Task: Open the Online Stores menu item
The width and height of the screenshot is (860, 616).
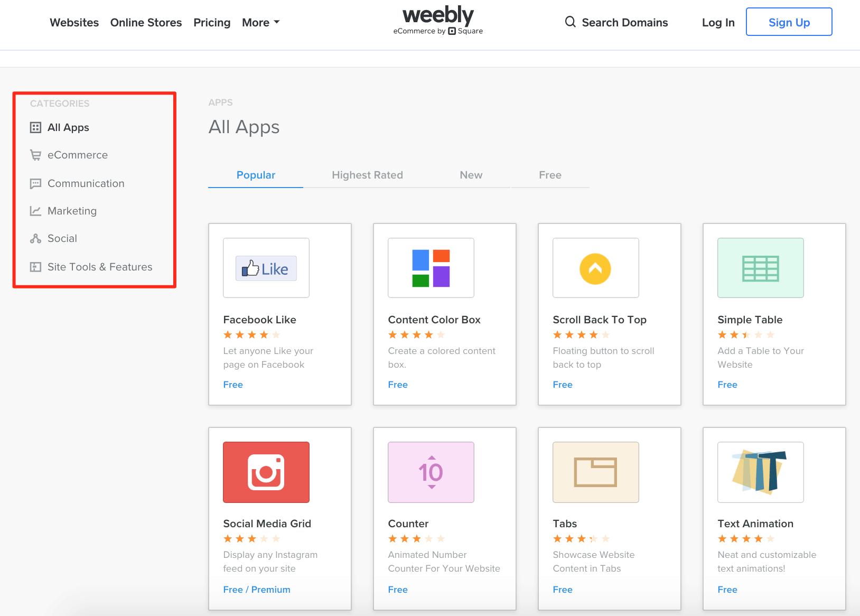Action: tap(146, 22)
